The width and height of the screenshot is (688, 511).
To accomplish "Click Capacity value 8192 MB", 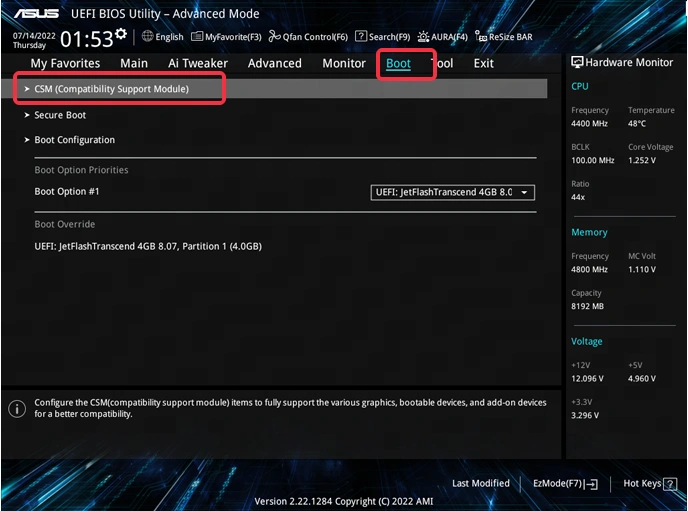I will click(x=588, y=307).
